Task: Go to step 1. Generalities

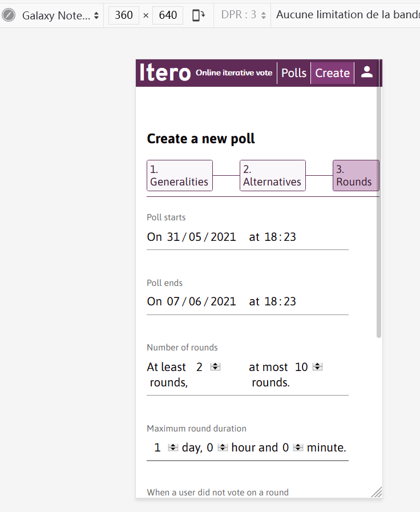Action: point(179,176)
